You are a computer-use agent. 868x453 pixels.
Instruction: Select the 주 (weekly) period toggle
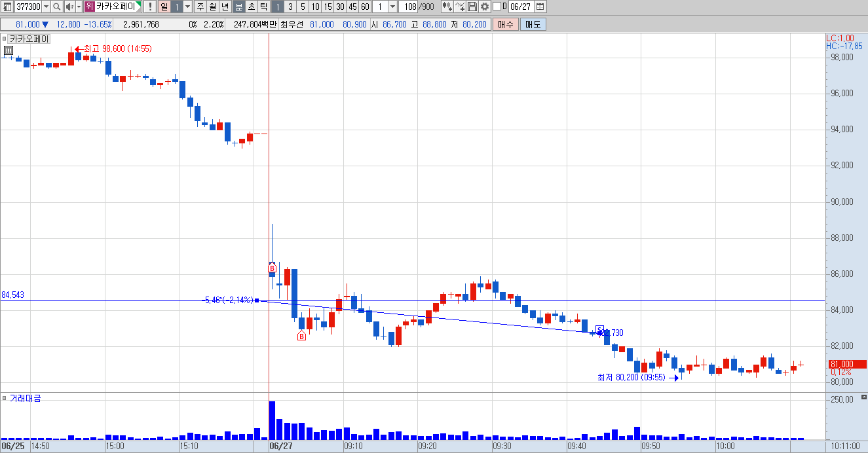(200, 7)
